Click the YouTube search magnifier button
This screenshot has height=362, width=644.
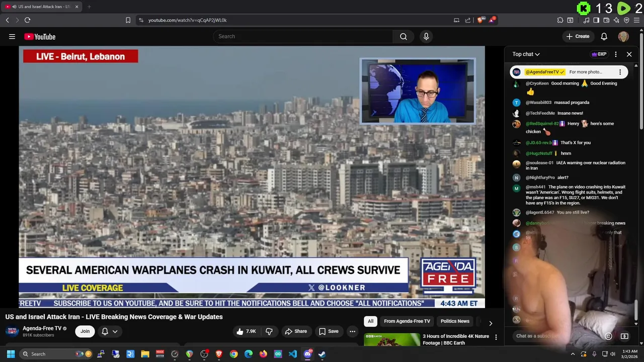click(404, 36)
